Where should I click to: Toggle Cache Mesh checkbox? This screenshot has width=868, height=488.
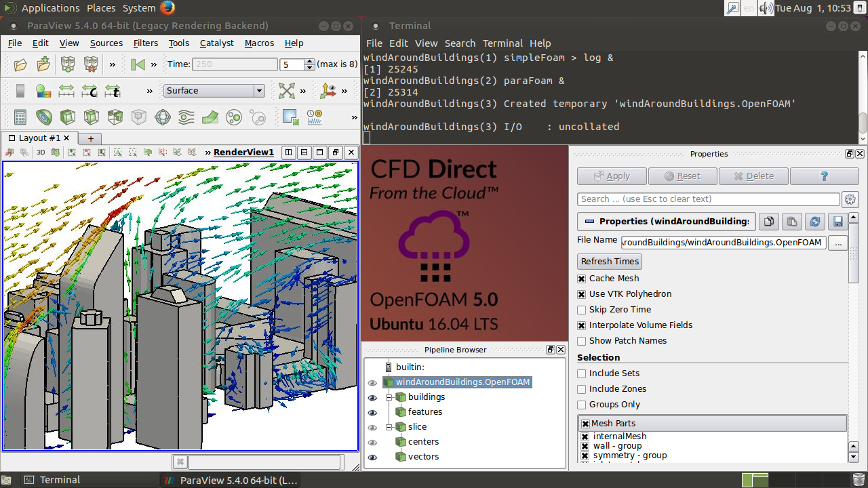[582, 279]
